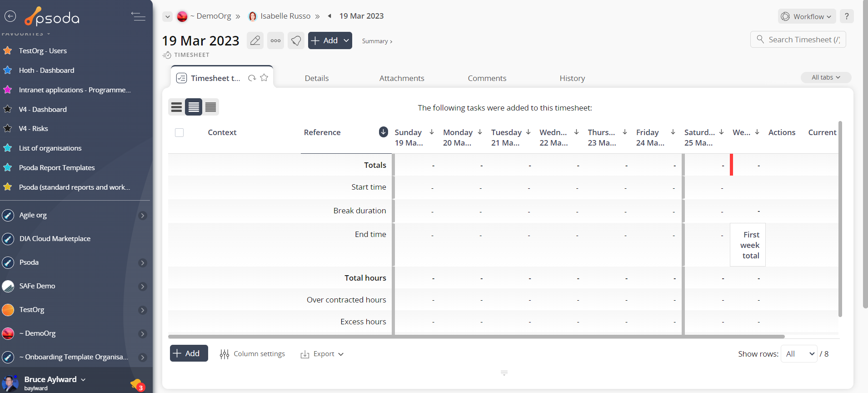Open the notifications bell with badge 3
The width and height of the screenshot is (868, 393).
(x=137, y=385)
